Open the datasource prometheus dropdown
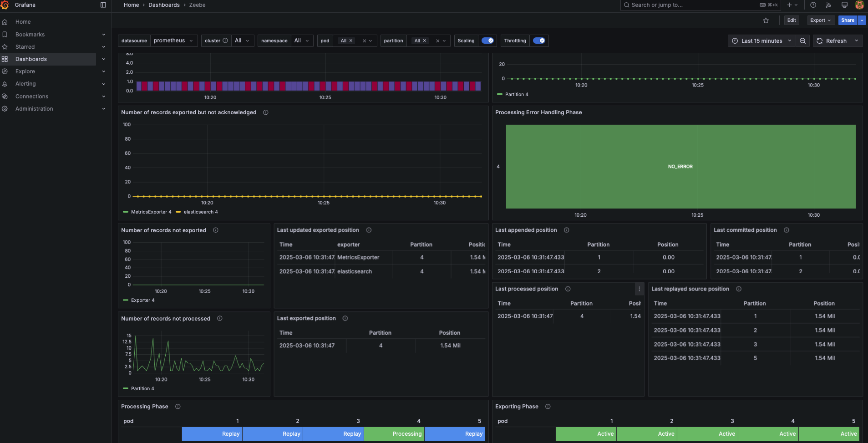The width and height of the screenshot is (868, 443). tap(173, 41)
